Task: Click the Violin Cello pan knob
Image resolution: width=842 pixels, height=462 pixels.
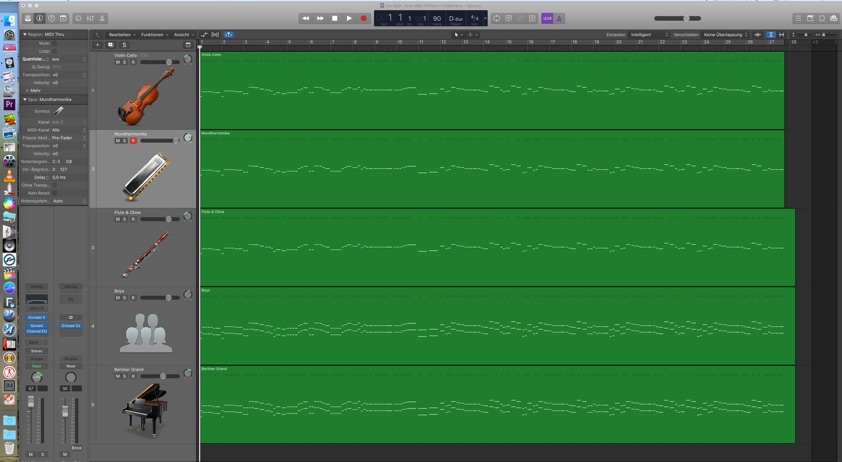Action: tap(187, 59)
